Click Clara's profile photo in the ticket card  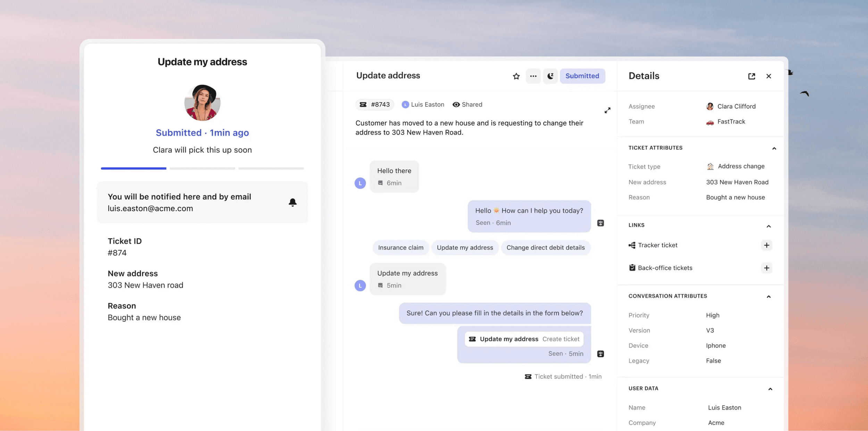click(x=202, y=103)
